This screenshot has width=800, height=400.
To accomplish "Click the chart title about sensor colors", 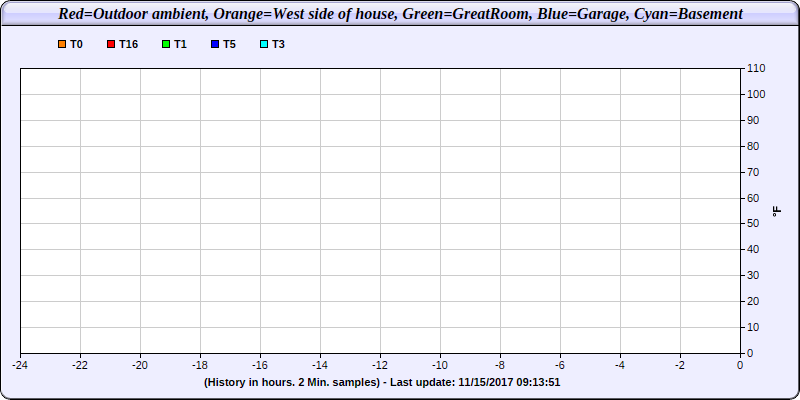I will click(400, 14).
